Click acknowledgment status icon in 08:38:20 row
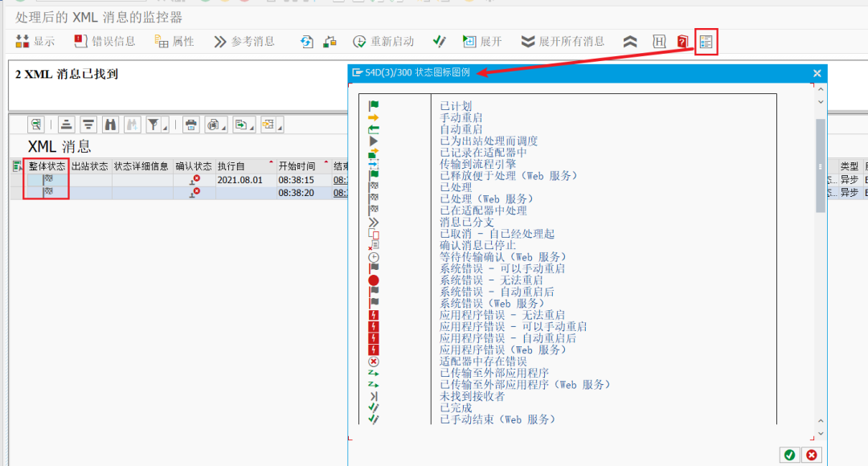868x466 pixels. (x=194, y=193)
